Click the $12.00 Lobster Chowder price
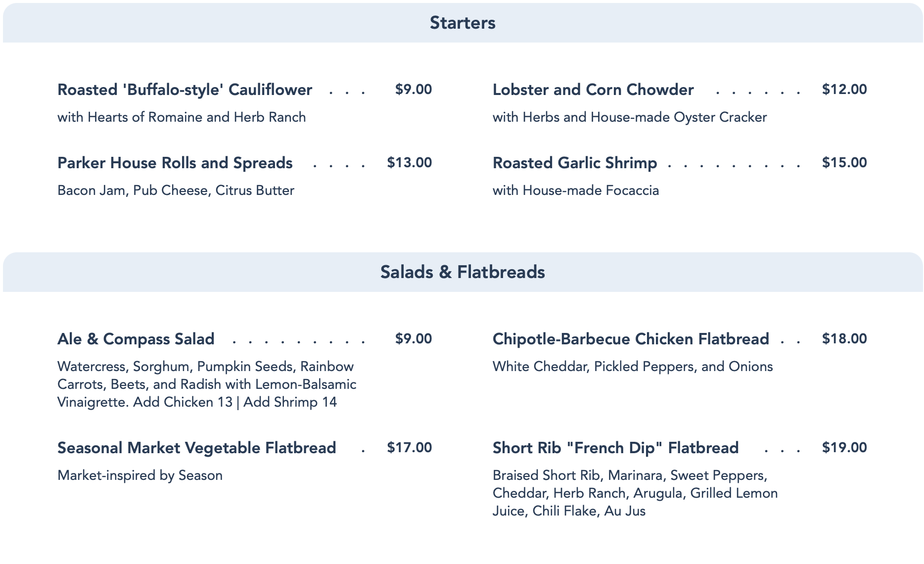The height and width of the screenshot is (564, 924). click(844, 90)
